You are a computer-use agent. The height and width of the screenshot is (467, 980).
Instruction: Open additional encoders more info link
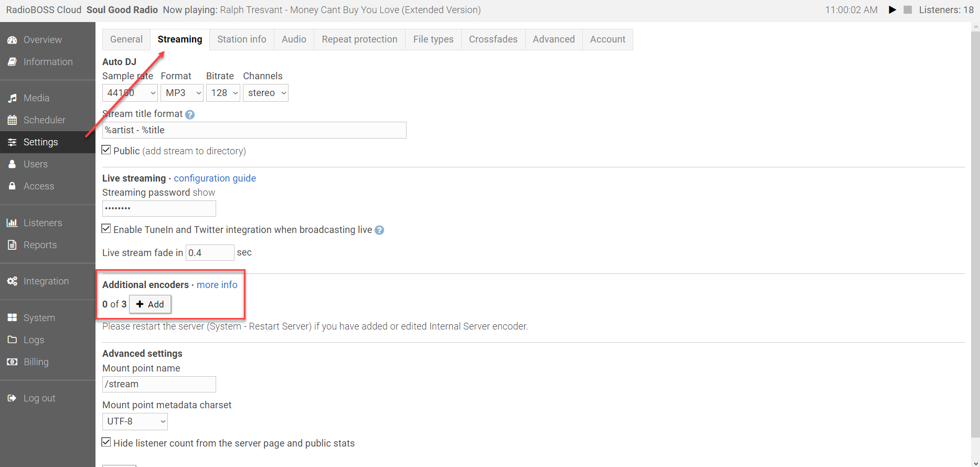tap(217, 285)
